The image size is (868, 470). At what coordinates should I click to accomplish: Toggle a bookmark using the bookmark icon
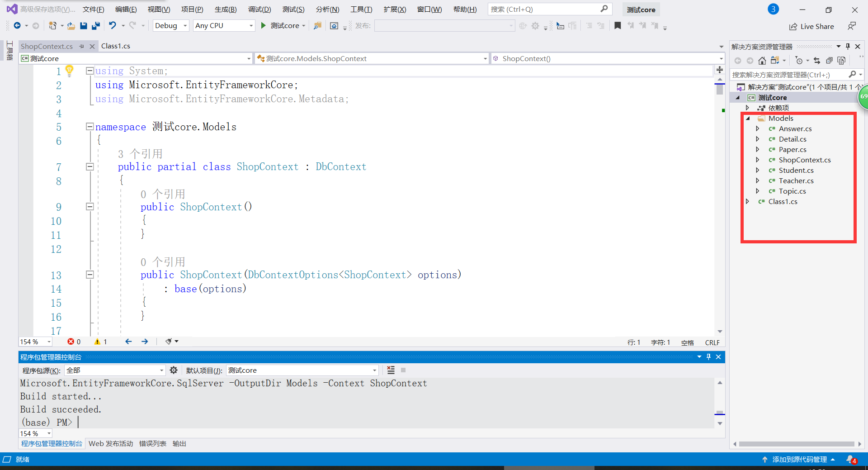pos(618,26)
